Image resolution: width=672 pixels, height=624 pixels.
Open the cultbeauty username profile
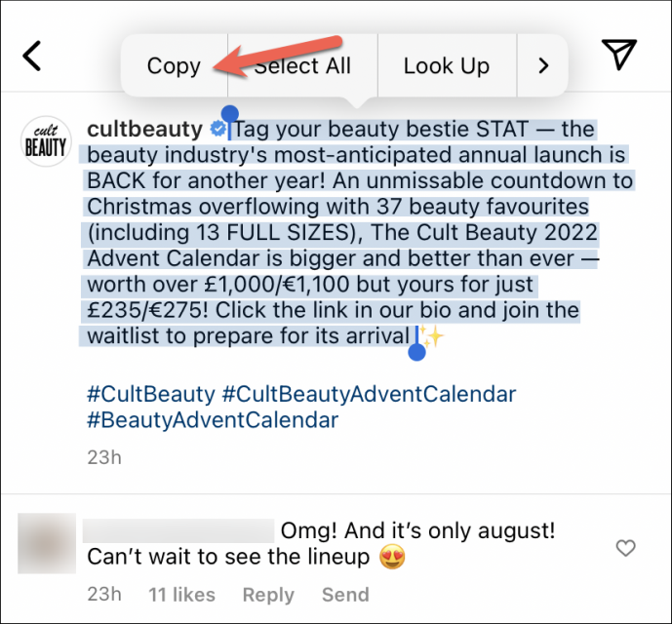click(x=144, y=129)
